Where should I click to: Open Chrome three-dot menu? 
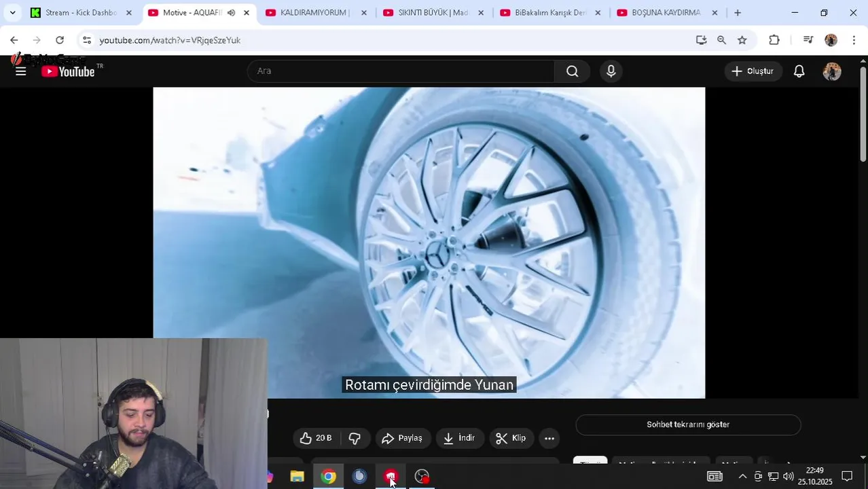click(x=854, y=40)
